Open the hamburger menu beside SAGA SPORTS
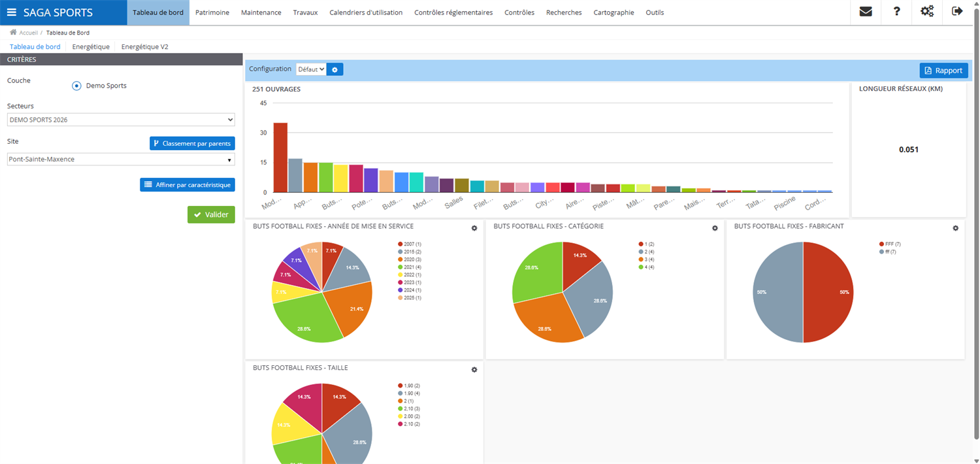This screenshot has height=464, width=980. coord(12,12)
